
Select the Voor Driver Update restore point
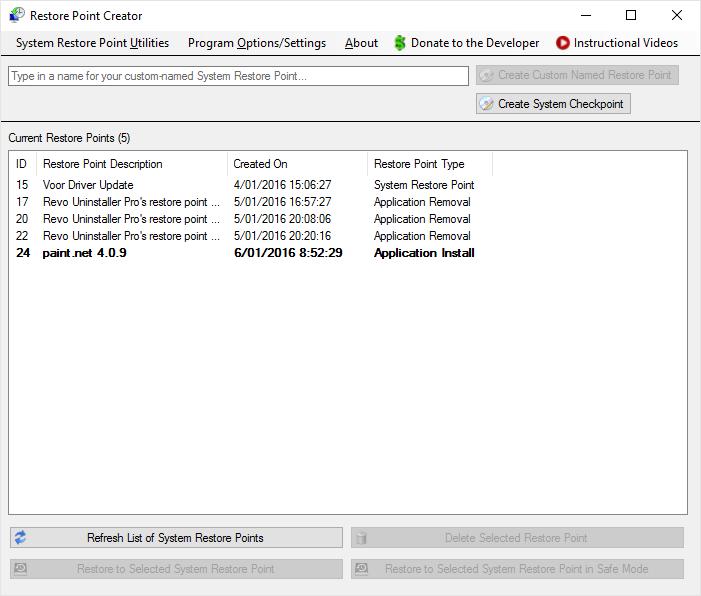point(88,185)
